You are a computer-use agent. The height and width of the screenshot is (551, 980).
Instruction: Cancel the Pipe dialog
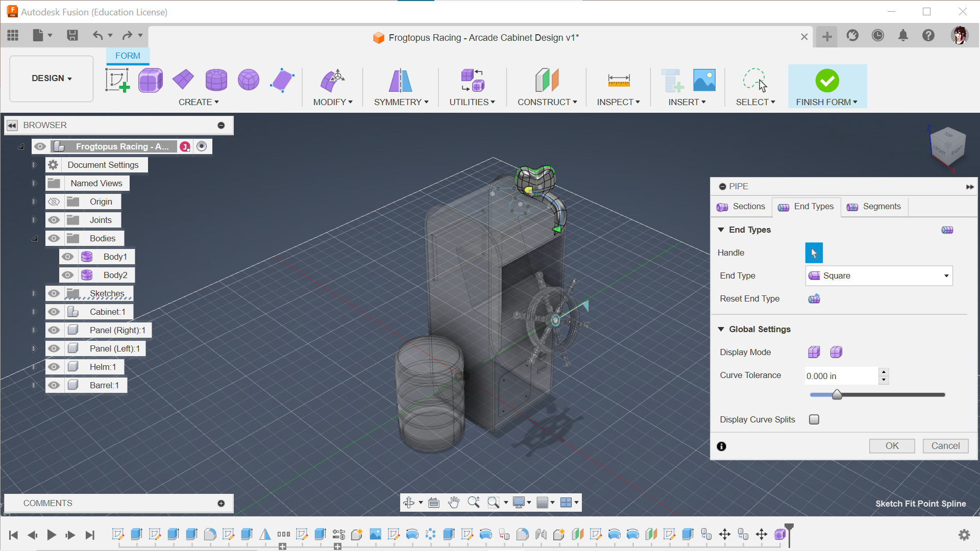click(945, 446)
